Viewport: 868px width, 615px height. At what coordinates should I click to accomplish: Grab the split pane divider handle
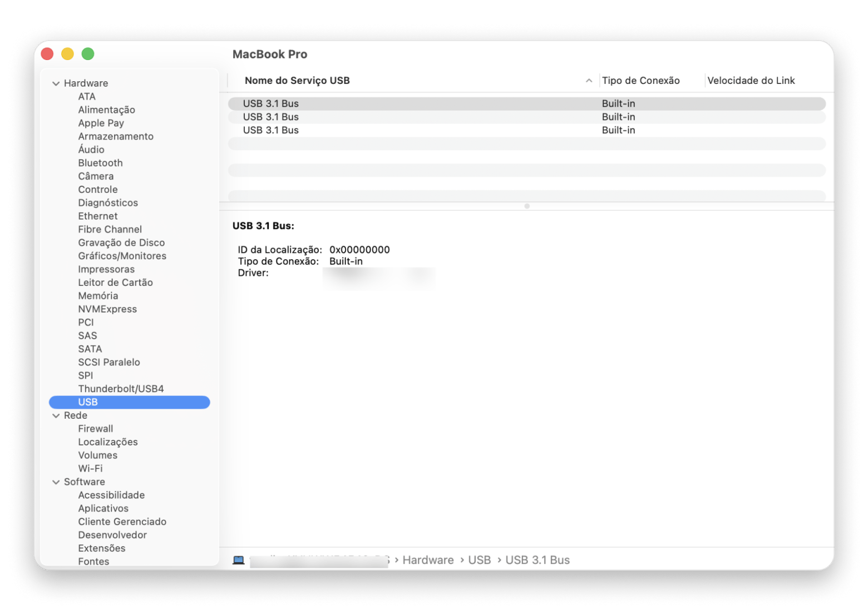(x=526, y=206)
